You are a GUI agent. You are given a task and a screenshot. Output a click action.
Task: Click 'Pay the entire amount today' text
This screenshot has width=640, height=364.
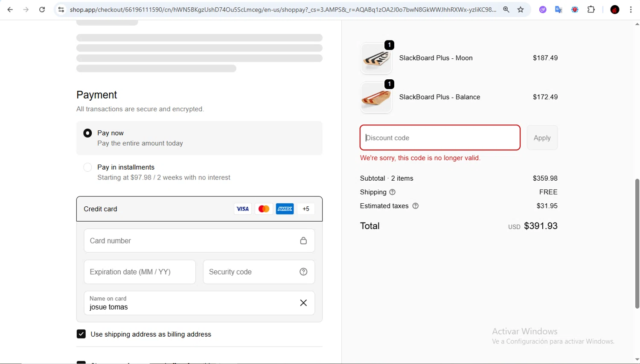140,144
